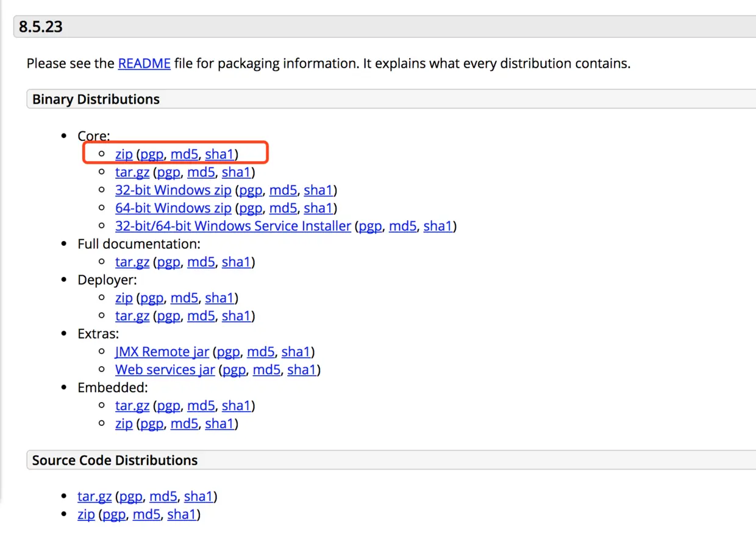756x535 pixels.
Task: Click the 32-bit Windows zip link
Action: (173, 190)
